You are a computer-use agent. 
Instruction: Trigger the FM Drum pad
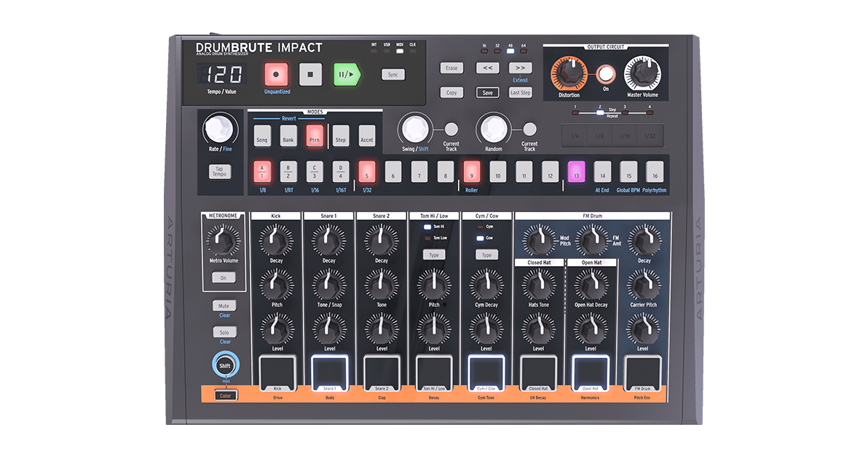coord(642,372)
